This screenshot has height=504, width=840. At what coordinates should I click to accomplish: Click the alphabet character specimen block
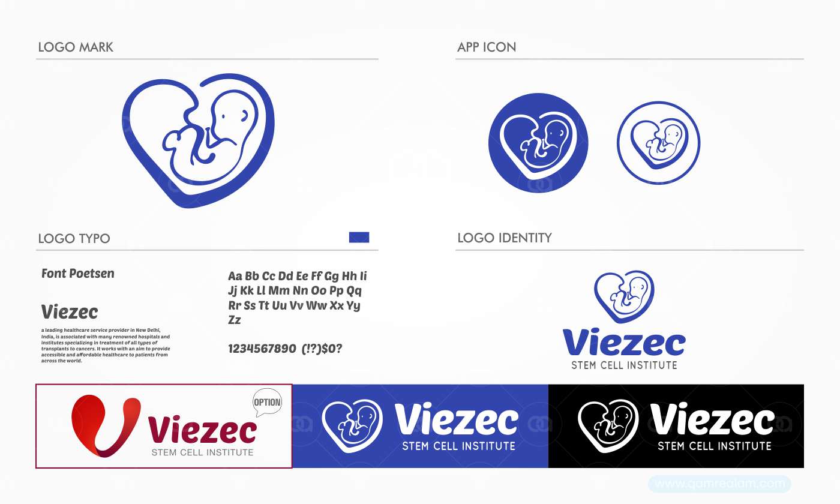pyautogui.click(x=297, y=298)
